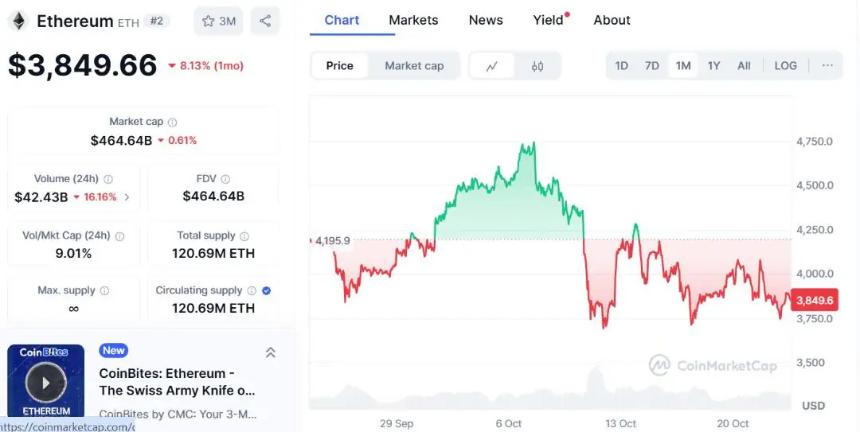Image resolution: width=860 pixels, height=432 pixels.
Task: Select the Market cap toggle option
Action: pyautogui.click(x=414, y=66)
